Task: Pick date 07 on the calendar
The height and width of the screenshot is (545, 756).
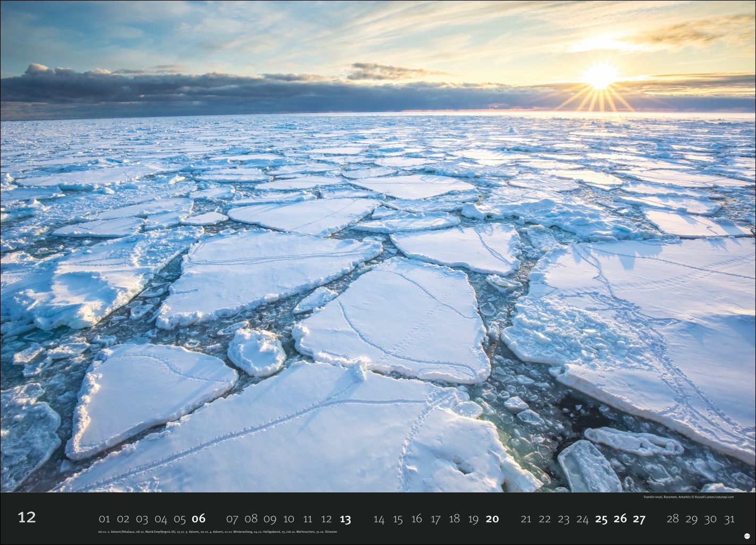Action: 232,519
